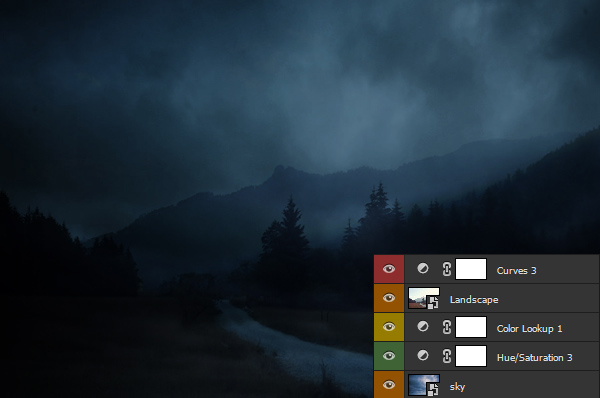Select the Color Lookup 1 layer name

[529, 329]
